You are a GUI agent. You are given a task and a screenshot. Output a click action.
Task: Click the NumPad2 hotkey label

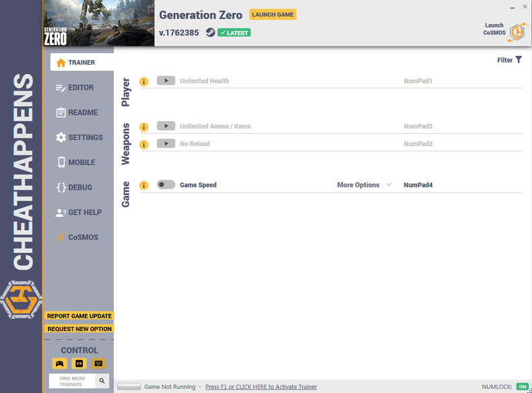click(418, 126)
